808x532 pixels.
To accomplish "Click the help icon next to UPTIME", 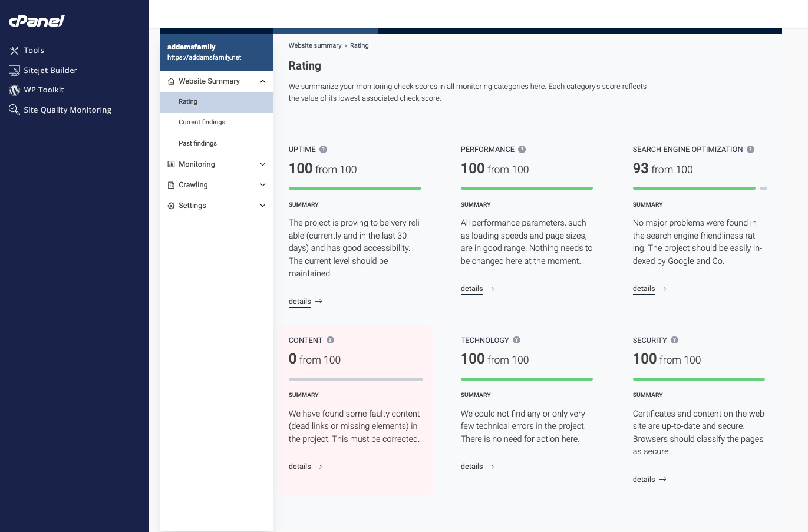I will 323,150.
